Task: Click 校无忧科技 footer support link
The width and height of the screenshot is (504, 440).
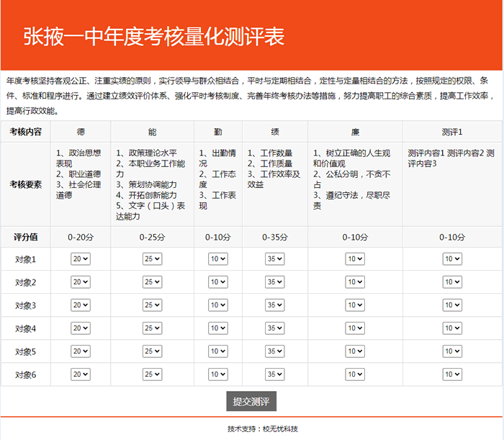Action: pyautogui.click(x=280, y=429)
